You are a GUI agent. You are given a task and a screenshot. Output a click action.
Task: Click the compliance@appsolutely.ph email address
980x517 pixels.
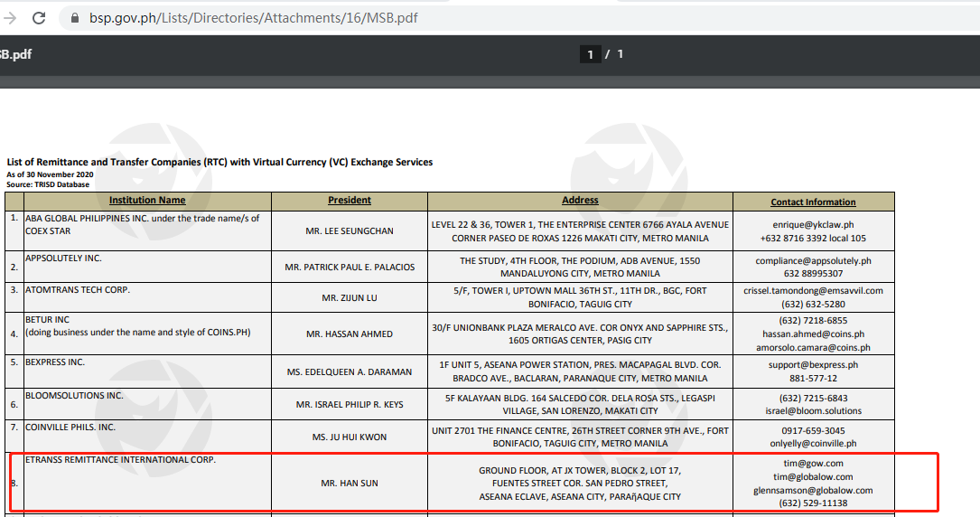[813, 260]
